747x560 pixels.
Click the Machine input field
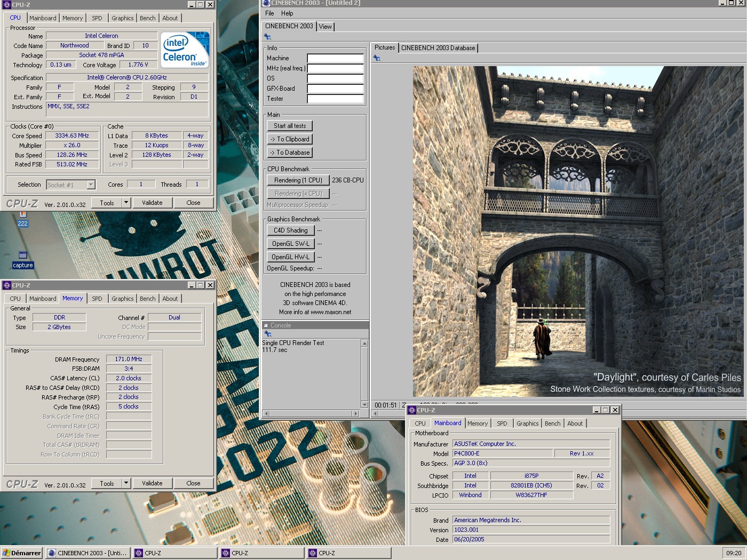335,58
